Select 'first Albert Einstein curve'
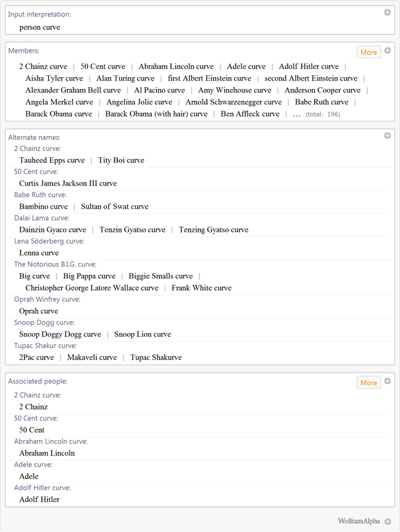This screenshot has height=532, width=400. tap(209, 78)
